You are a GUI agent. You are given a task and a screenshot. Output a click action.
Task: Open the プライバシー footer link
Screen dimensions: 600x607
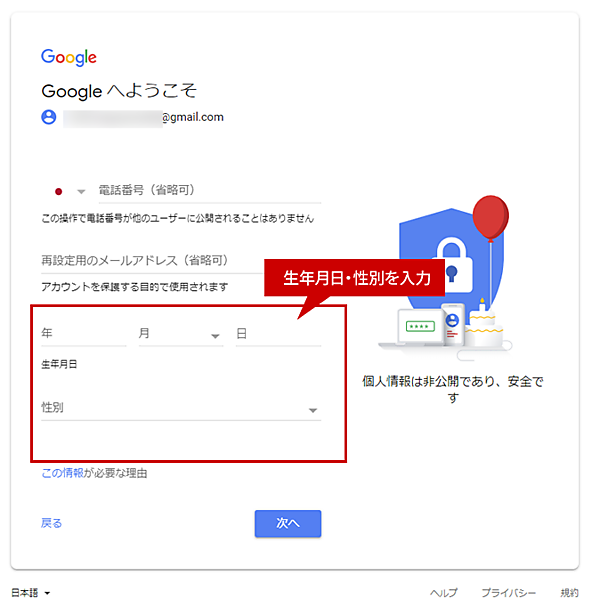click(x=509, y=592)
